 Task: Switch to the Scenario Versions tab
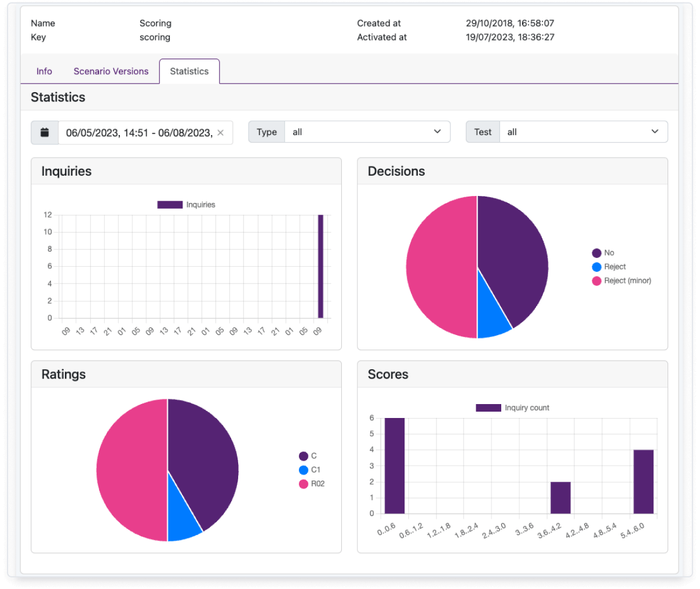tap(111, 71)
